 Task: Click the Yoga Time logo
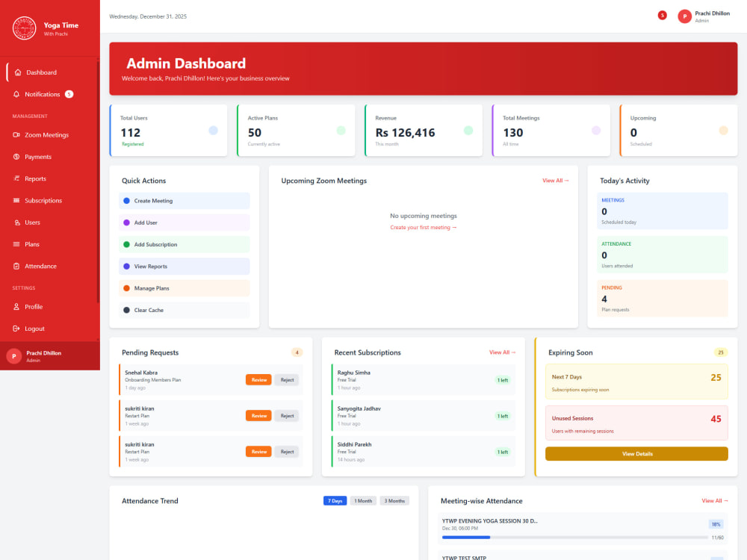(x=24, y=28)
